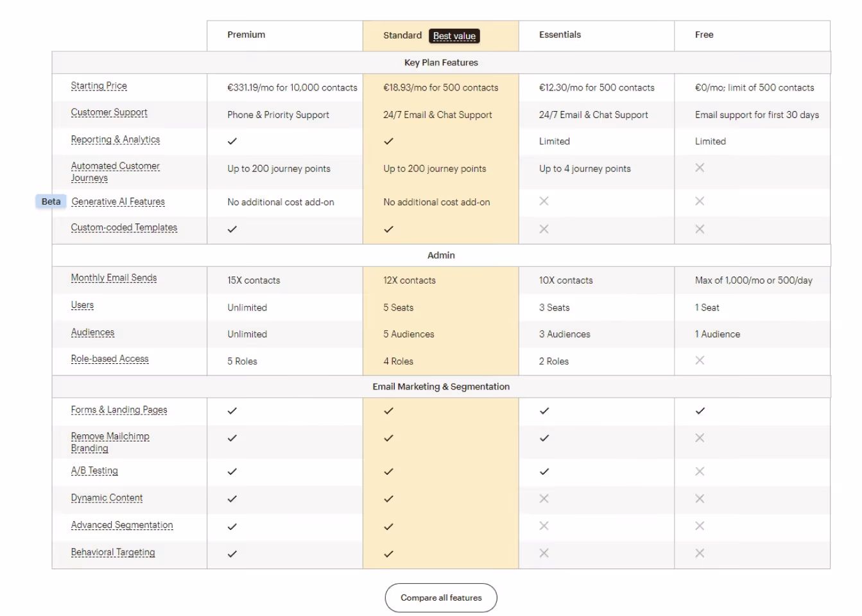Select the Standard plan column header
This screenshot has width=862, height=616.
pyautogui.click(x=441, y=35)
